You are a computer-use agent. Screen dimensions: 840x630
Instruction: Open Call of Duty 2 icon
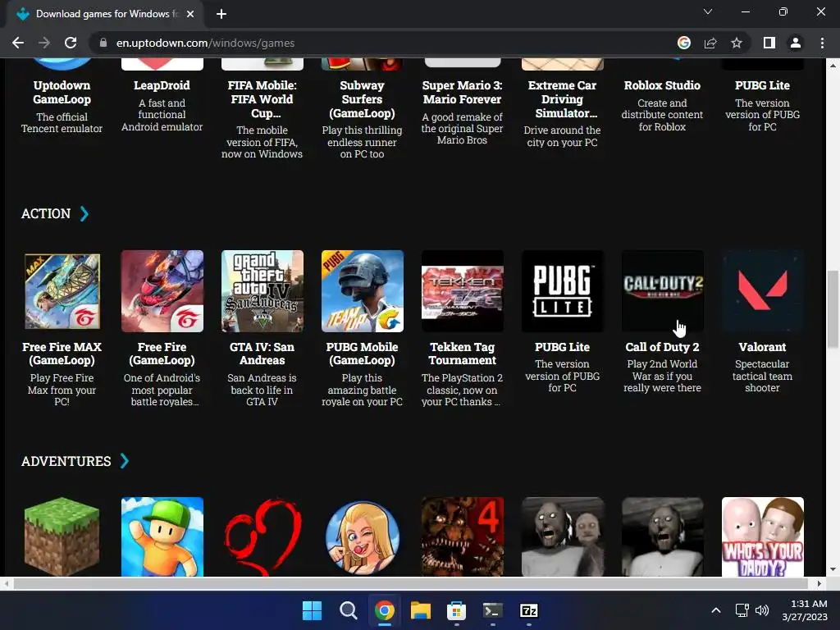point(663,291)
